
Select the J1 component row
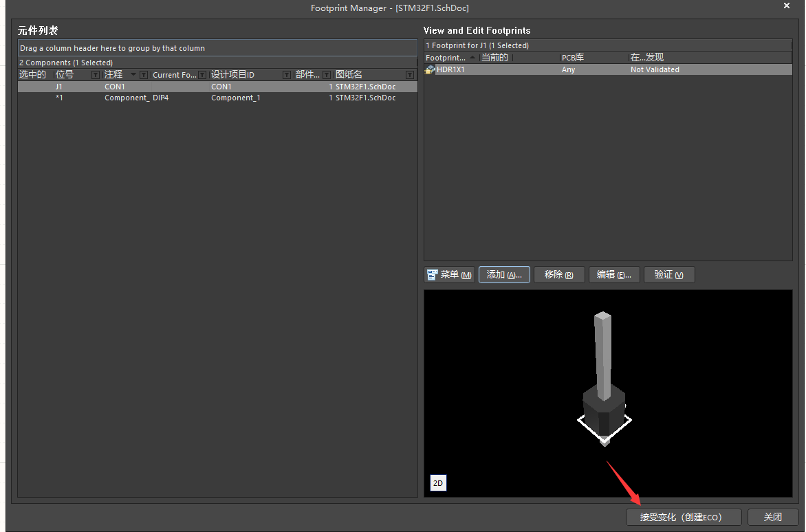(x=217, y=87)
